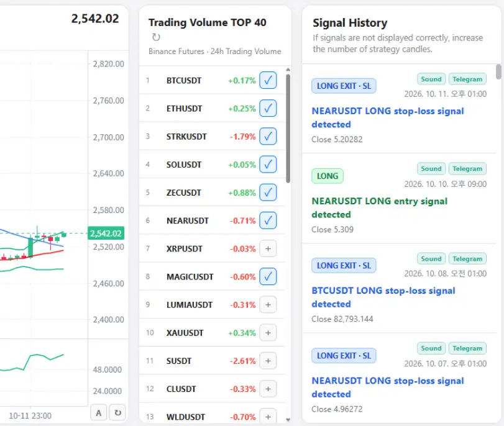
Task: Click the Trading Volume list scrollbar thumb
Action: [x=288, y=129]
